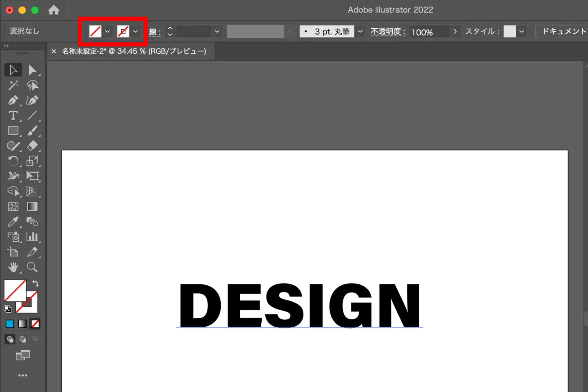The image size is (588, 392).
Task: Open the Home screen icon
Action: pos(54,10)
